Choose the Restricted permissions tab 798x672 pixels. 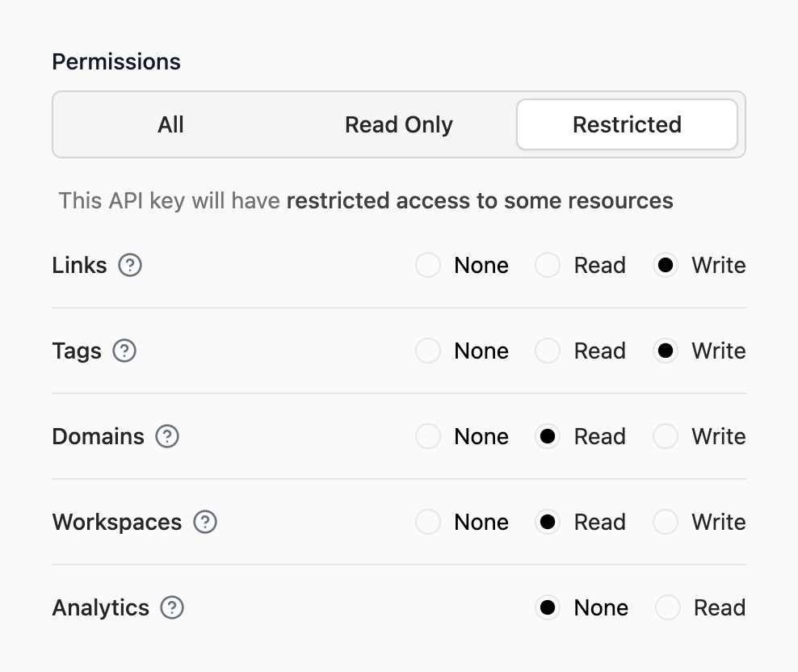point(627,125)
